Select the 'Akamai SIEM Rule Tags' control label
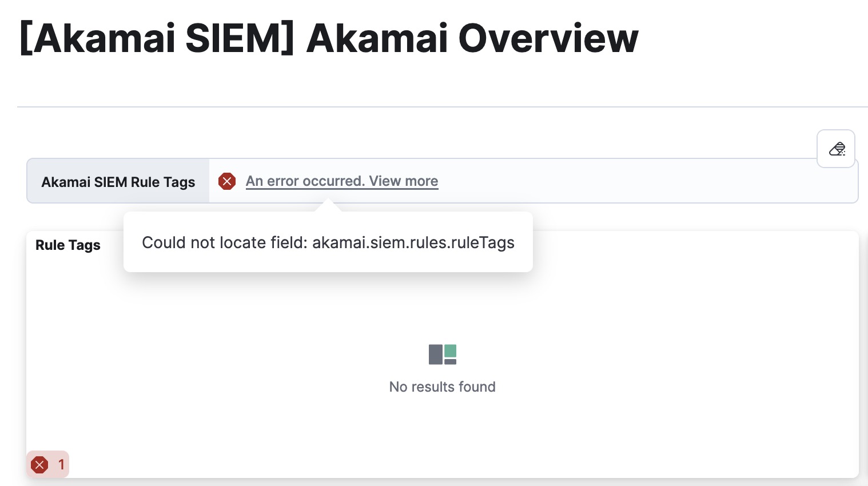 pyautogui.click(x=118, y=182)
